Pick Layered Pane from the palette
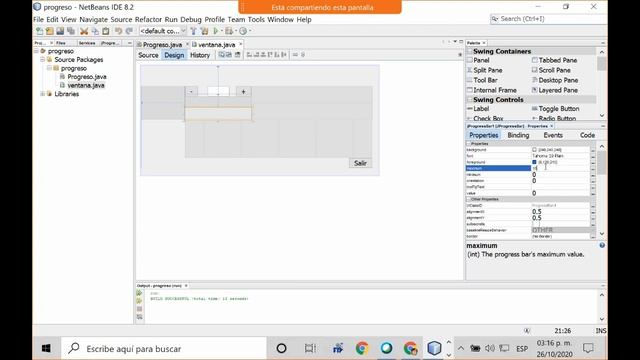This screenshot has width=640, height=360. tap(555, 90)
